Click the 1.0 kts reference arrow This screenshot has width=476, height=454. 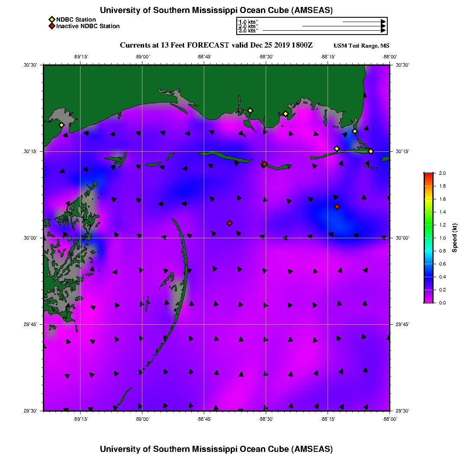(x=363, y=22)
